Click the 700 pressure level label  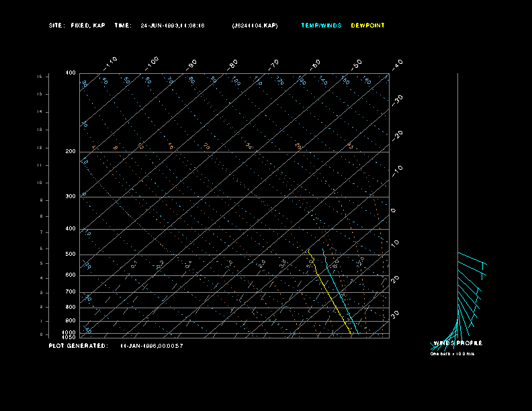coord(70,292)
